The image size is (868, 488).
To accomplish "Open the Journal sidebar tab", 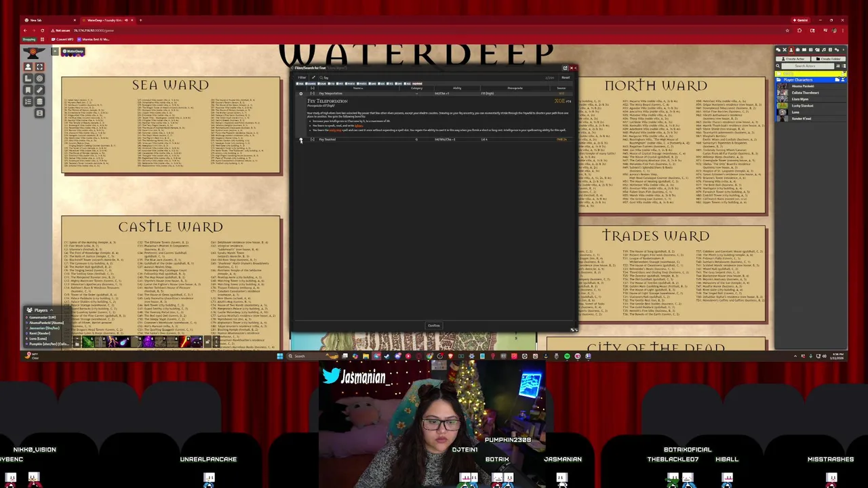I will click(804, 50).
